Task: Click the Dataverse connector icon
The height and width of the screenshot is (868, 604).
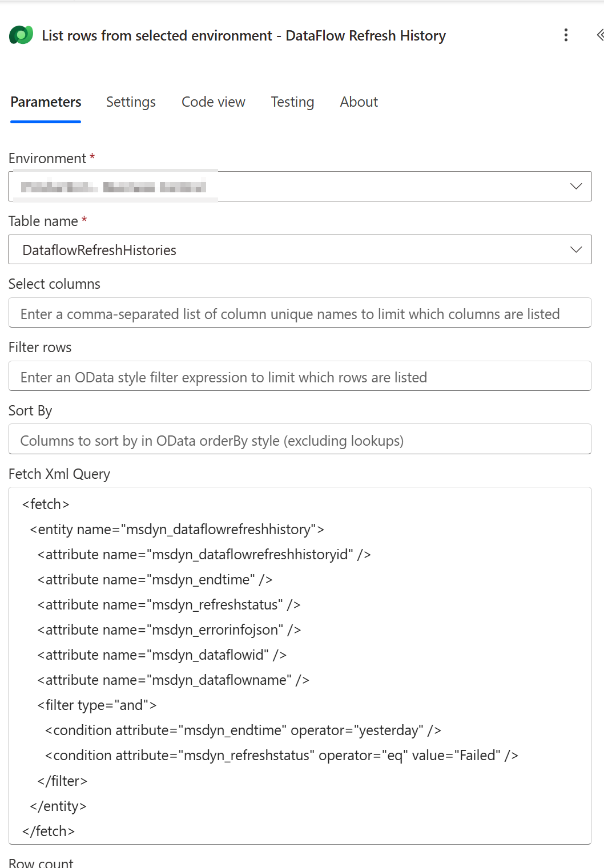Action: tap(21, 35)
